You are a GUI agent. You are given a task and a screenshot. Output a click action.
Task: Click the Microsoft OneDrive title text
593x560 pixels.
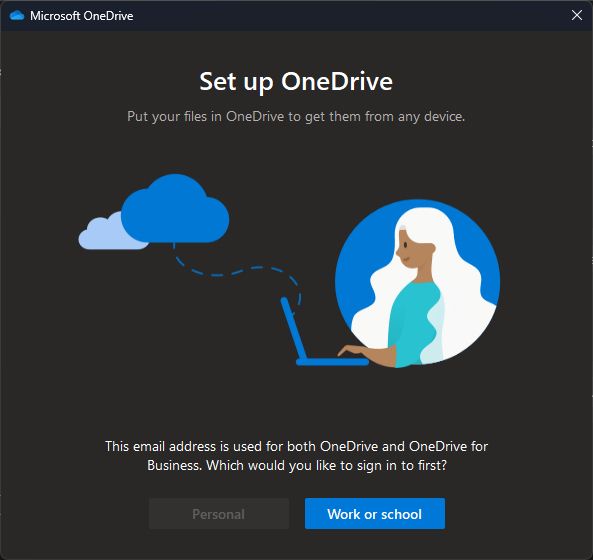tap(82, 16)
